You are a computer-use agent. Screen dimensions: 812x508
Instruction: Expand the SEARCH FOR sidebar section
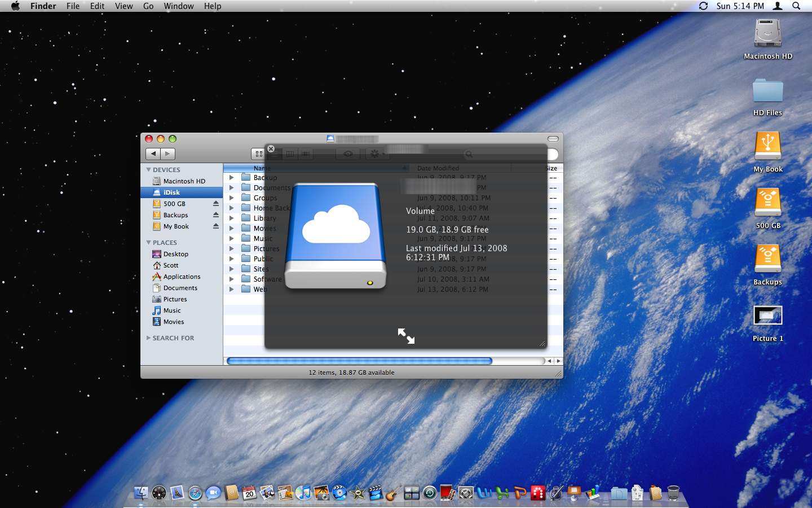coord(149,338)
